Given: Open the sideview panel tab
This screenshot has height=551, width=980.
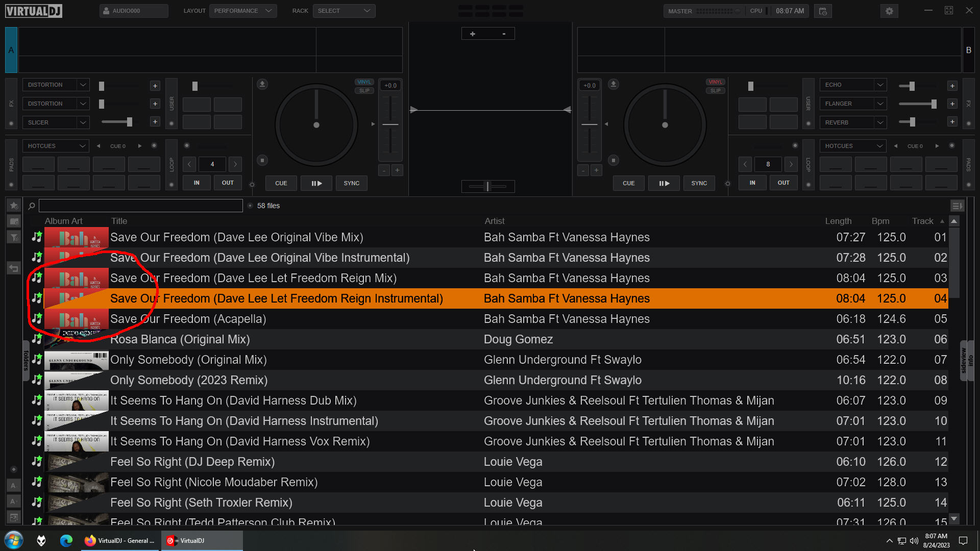Looking at the screenshot, I should (963, 360).
